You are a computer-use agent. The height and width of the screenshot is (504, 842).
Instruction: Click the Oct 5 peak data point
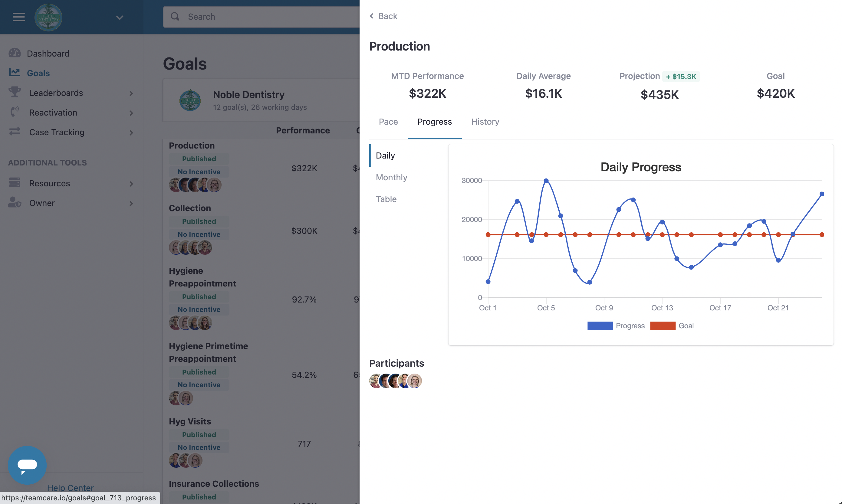[546, 181]
